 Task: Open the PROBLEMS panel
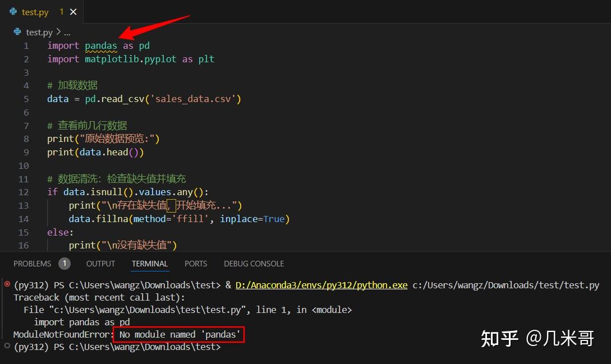pyautogui.click(x=34, y=264)
